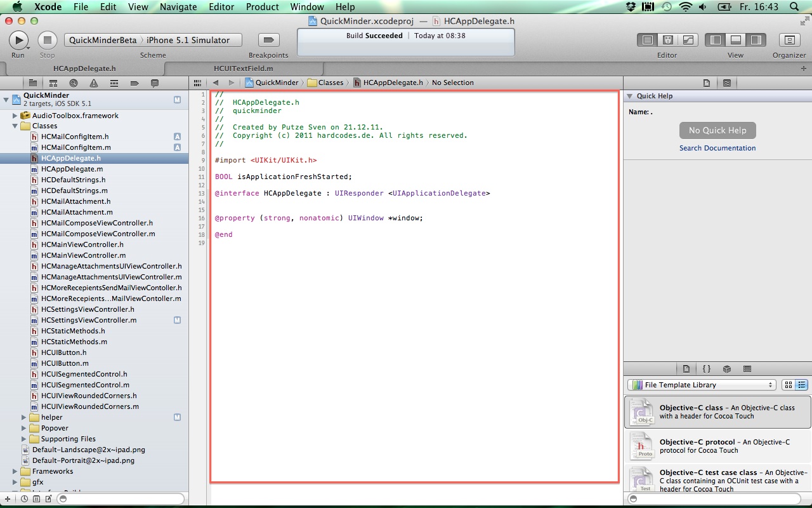Image resolution: width=812 pixels, height=508 pixels.
Task: Expand the Popover group
Action: [24, 428]
